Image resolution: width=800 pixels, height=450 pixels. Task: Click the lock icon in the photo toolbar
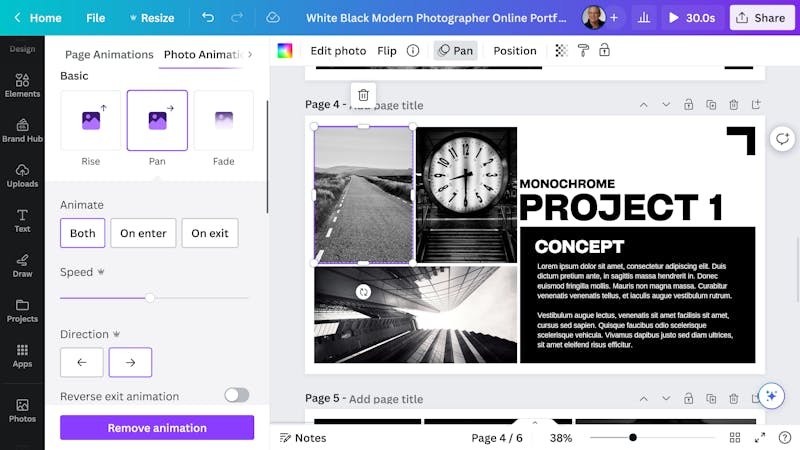tap(604, 51)
